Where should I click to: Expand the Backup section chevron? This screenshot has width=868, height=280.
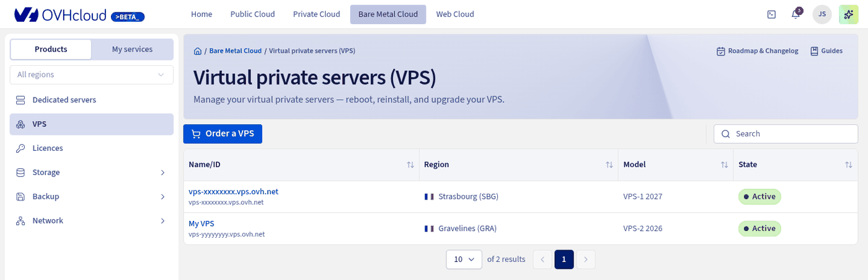[x=163, y=197]
